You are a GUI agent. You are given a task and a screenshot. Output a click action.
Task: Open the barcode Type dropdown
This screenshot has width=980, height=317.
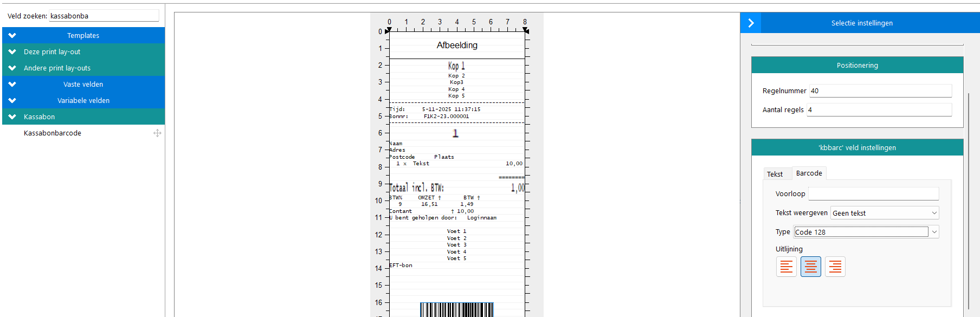(x=866, y=232)
